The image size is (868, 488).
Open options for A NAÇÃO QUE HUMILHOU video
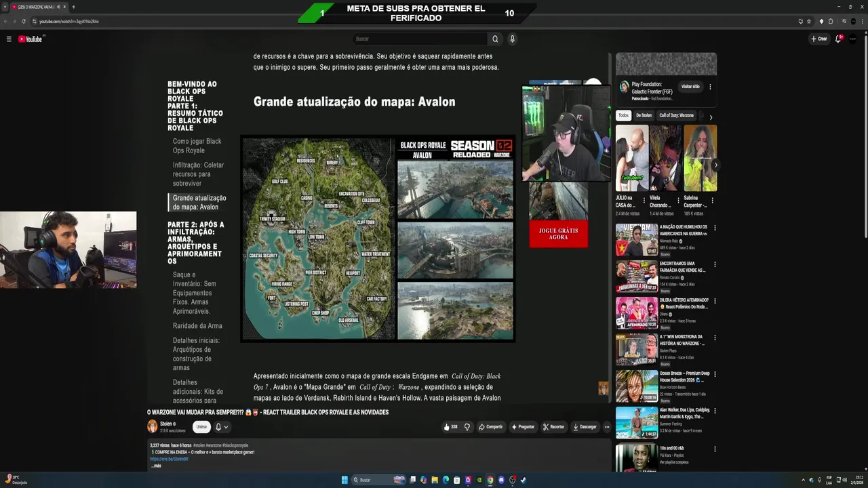click(x=715, y=228)
